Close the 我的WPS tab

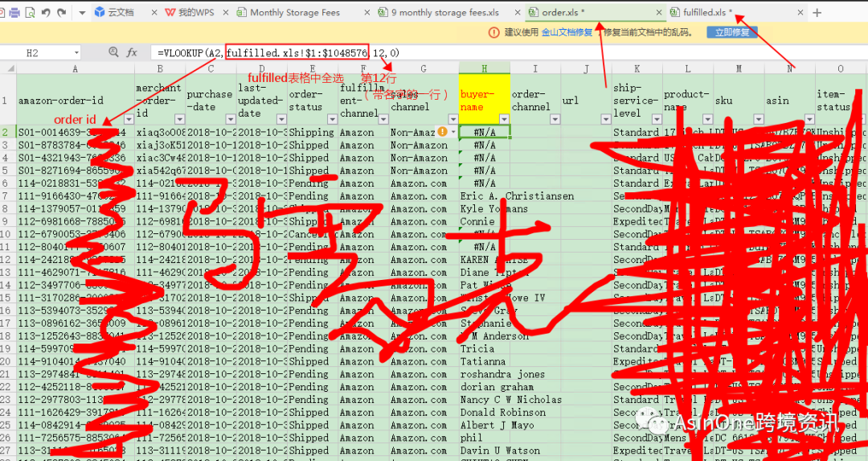pyautogui.click(x=226, y=12)
